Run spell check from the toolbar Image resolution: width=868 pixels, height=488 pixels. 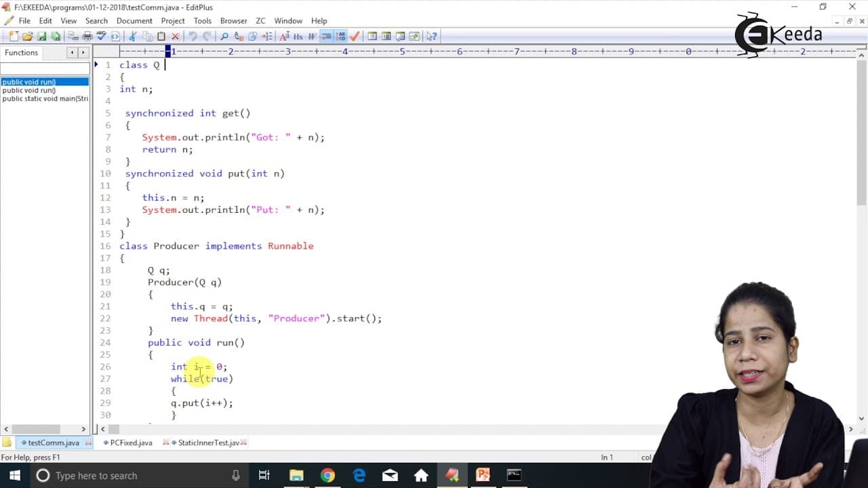pyautogui.click(x=101, y=36)
